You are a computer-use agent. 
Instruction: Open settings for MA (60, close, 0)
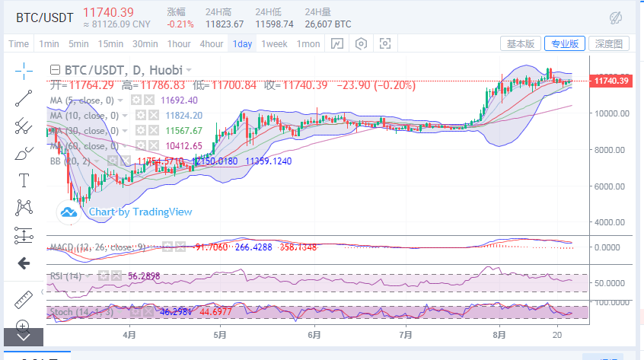coord(141,145)
